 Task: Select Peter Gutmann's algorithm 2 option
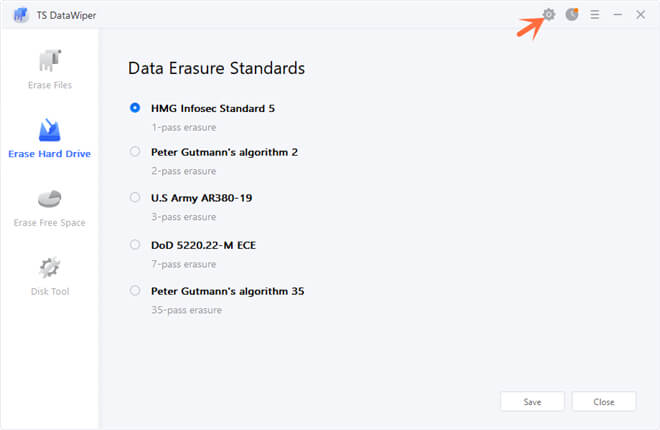[135, 152]
